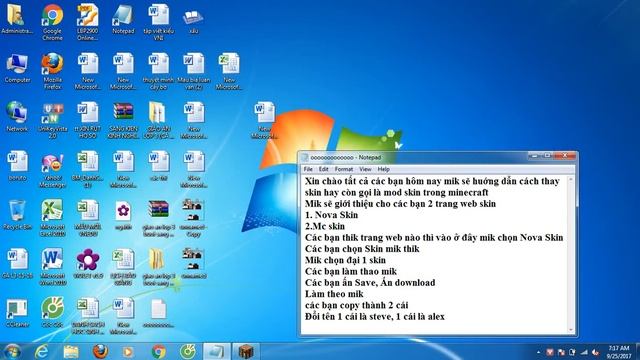Screen dimensions: 640x360
Task: Select the LBP2900 Online desktop shortcut
Action: 88,22
